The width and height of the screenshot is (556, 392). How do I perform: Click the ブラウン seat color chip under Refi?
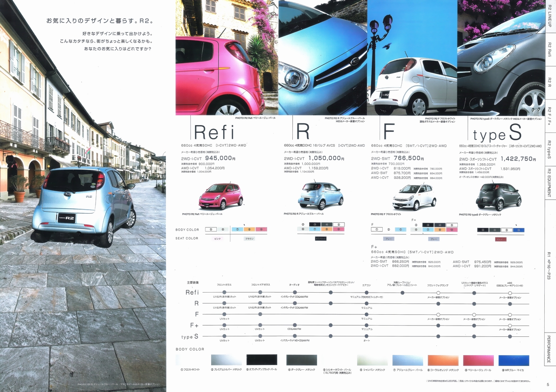pos(249,239)
